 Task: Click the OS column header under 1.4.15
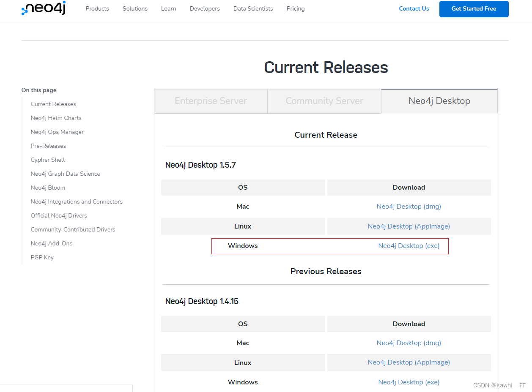click(243, 324)
